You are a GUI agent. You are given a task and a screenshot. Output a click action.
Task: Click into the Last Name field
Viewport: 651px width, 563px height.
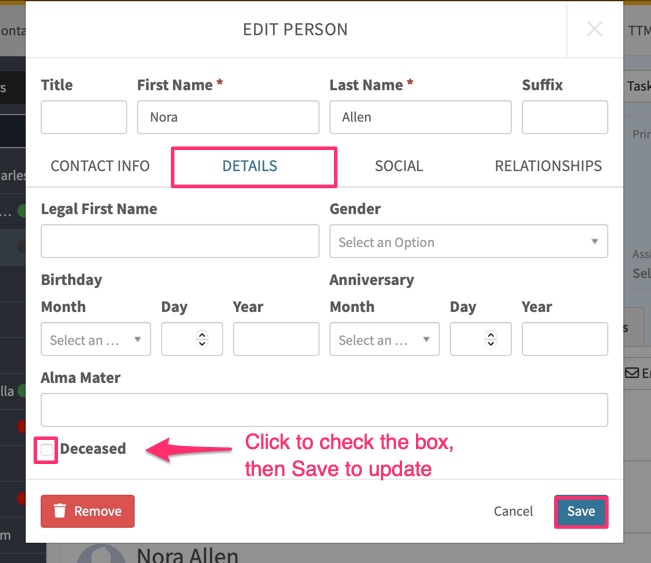(420, 117)
